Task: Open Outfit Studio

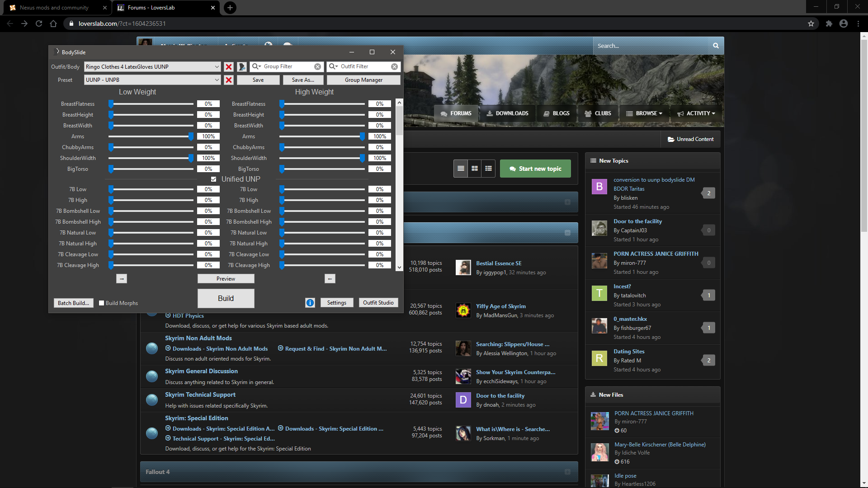Action: pos(378,303)
